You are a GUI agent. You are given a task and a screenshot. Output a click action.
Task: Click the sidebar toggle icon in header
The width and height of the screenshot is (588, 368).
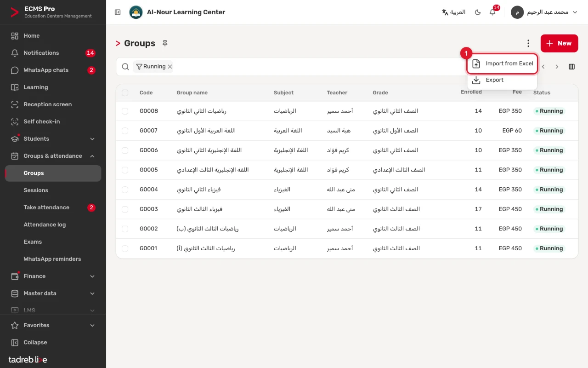pos(118,12)
